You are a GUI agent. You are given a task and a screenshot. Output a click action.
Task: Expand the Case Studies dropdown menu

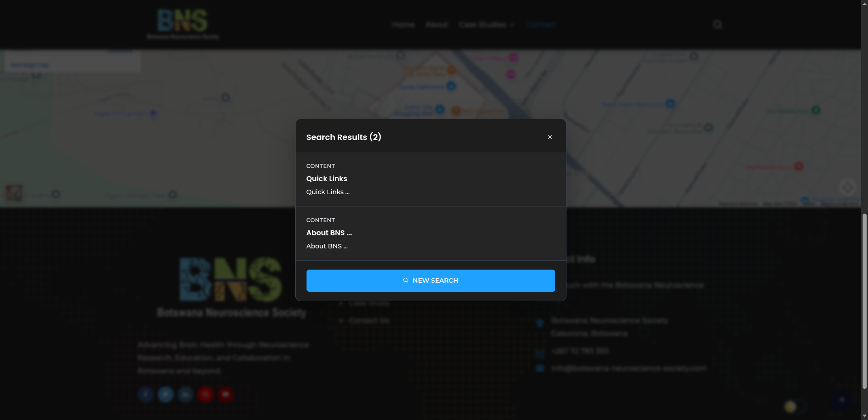[x=486, y=24]
